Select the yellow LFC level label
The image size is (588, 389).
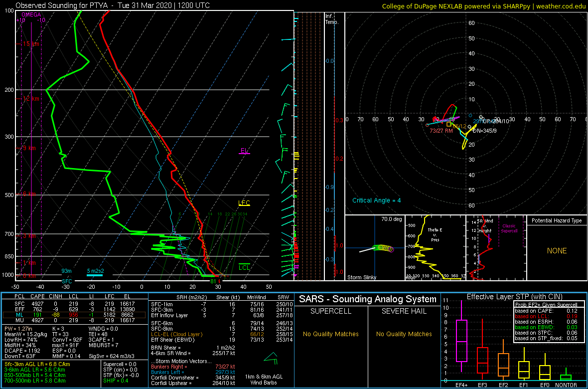[244, 203]
